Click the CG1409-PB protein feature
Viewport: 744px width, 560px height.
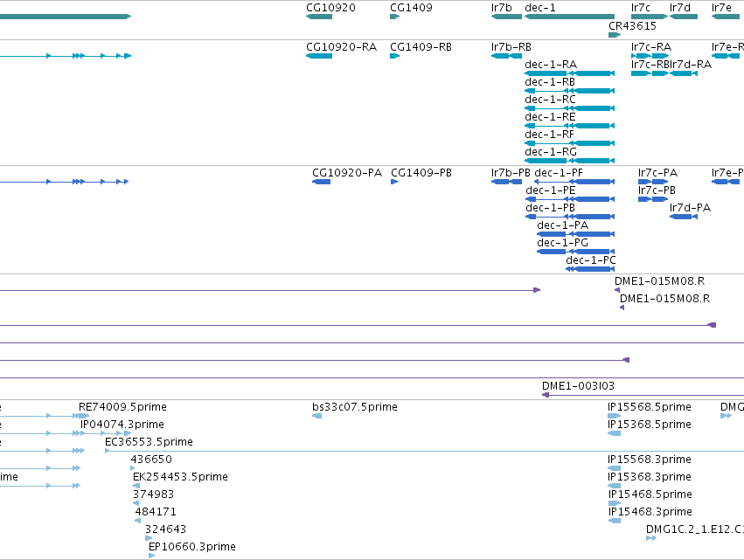pyautogui.click(x=394, y=182)
